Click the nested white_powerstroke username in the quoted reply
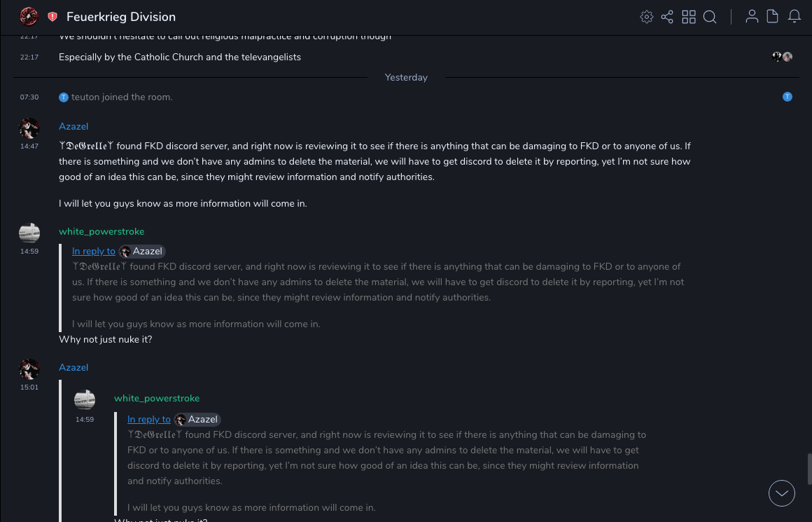 (157, 399)
